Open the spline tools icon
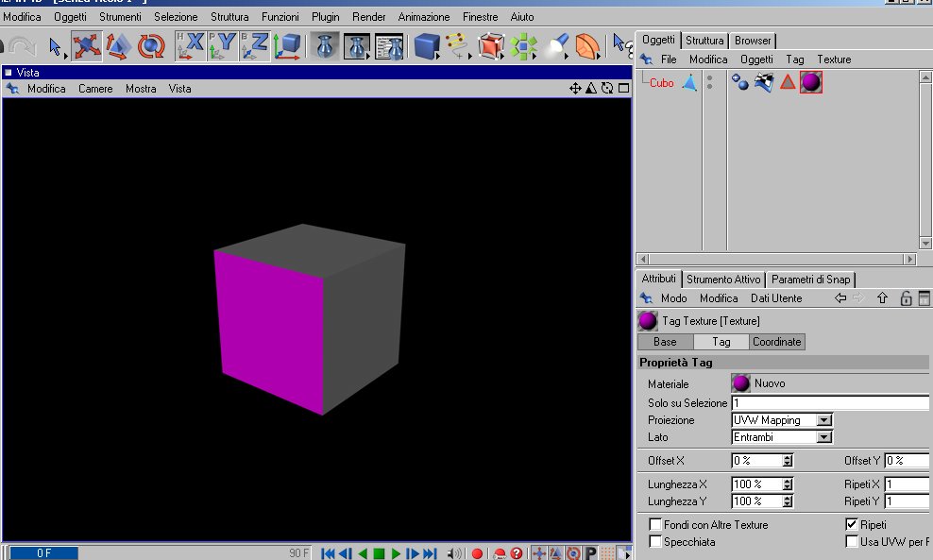Screen dimensions: 933x560 (x=458, y=46)
